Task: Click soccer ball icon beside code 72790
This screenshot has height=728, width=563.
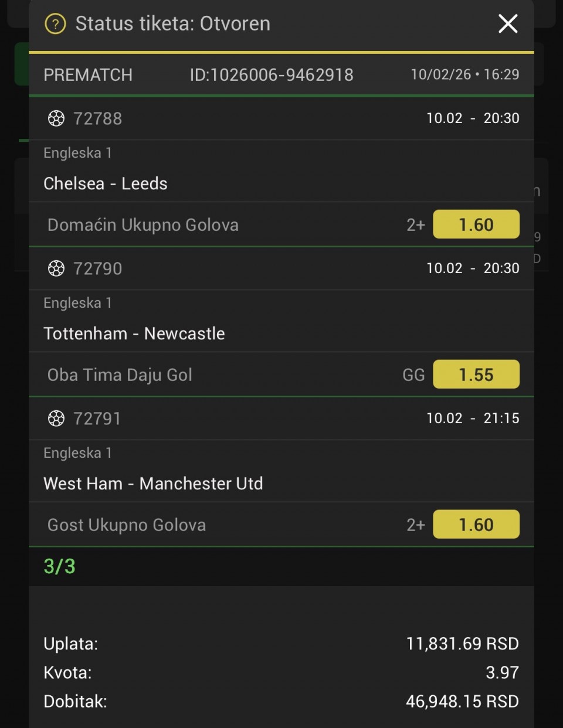Action: (x=56, y=268)
